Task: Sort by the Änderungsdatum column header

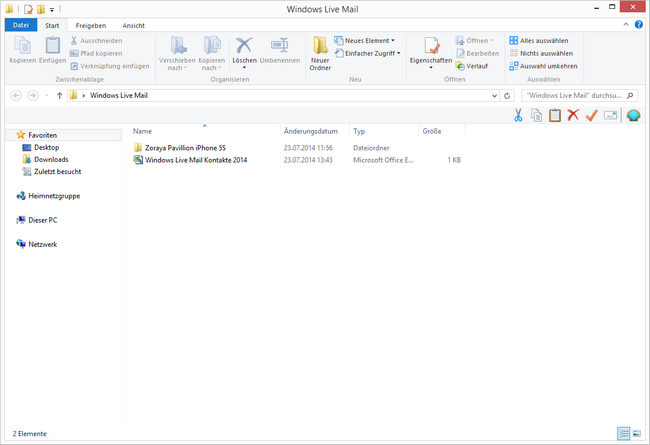Action: click(x=315, y=131)
